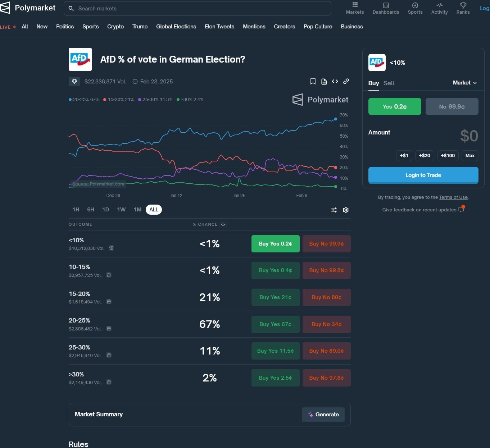The width and height of the screenshot is (490, 448).
Task: Click Buy Yes 11.5¢ for 25-30%
Action: point(276,351)
